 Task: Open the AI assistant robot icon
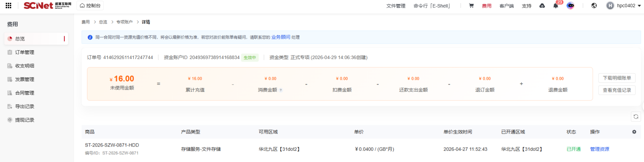coord(570,6)
